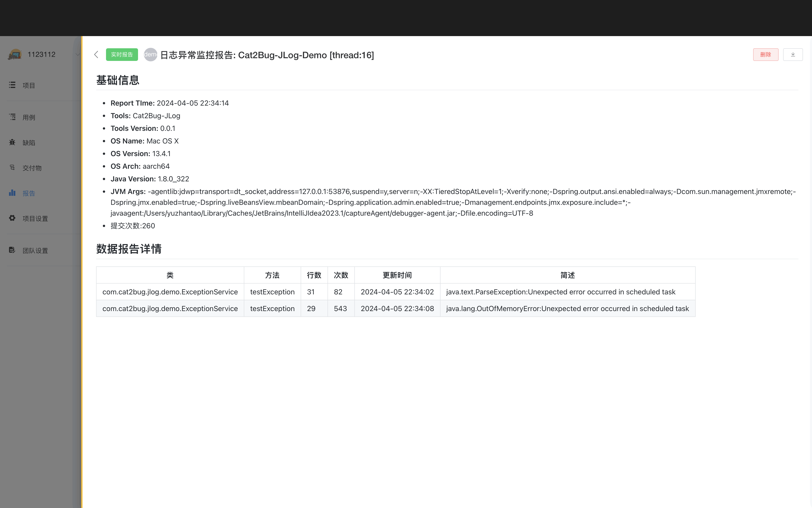The image size is (812, 508).
Task: Click the 报告 bar chart icon
Action: click(12, 193)
